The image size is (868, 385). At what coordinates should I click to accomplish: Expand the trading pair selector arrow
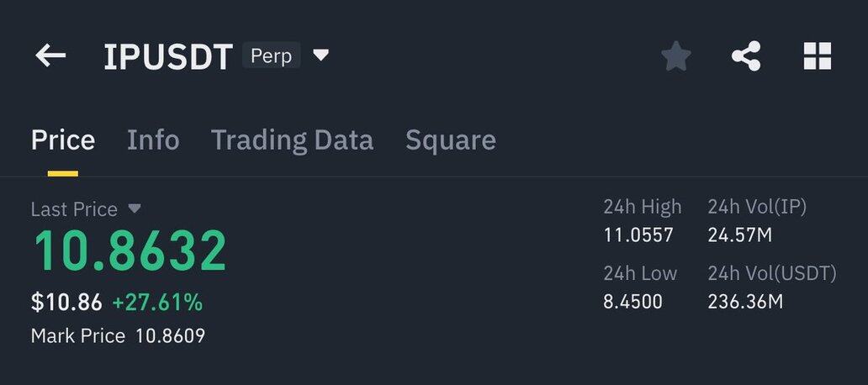pos(320,55)
